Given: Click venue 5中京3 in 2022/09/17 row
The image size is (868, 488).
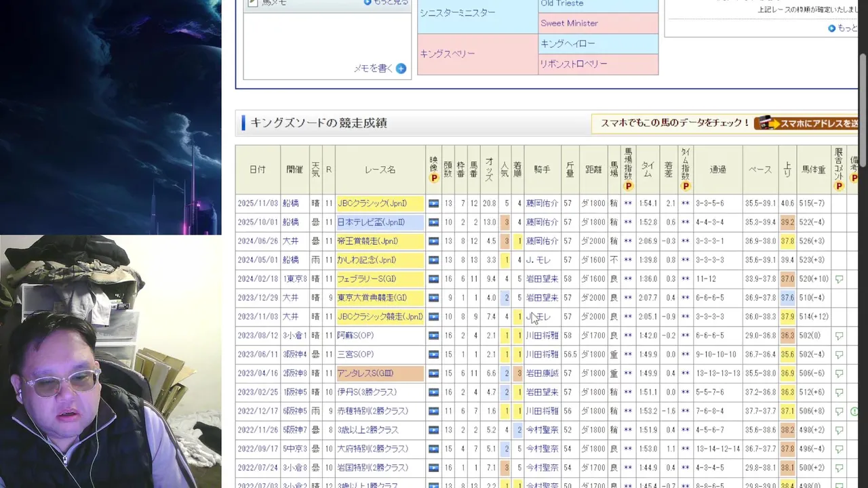Looking at the screenshot, I should tap(295, 449).
